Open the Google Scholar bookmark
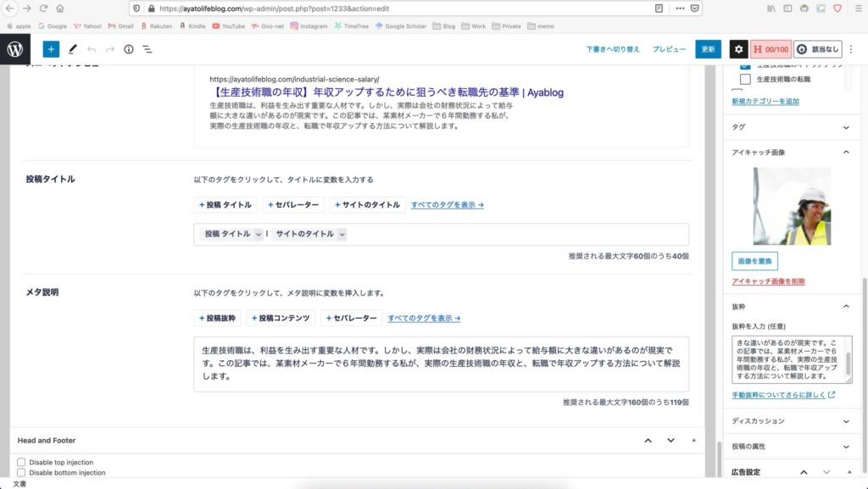 (401, 26)
